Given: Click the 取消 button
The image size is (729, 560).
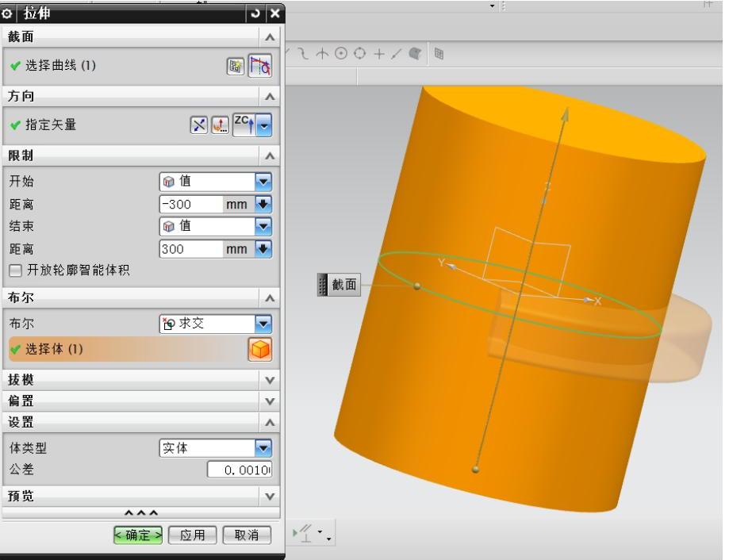Looking at the screenshot, I should (247, 535).
